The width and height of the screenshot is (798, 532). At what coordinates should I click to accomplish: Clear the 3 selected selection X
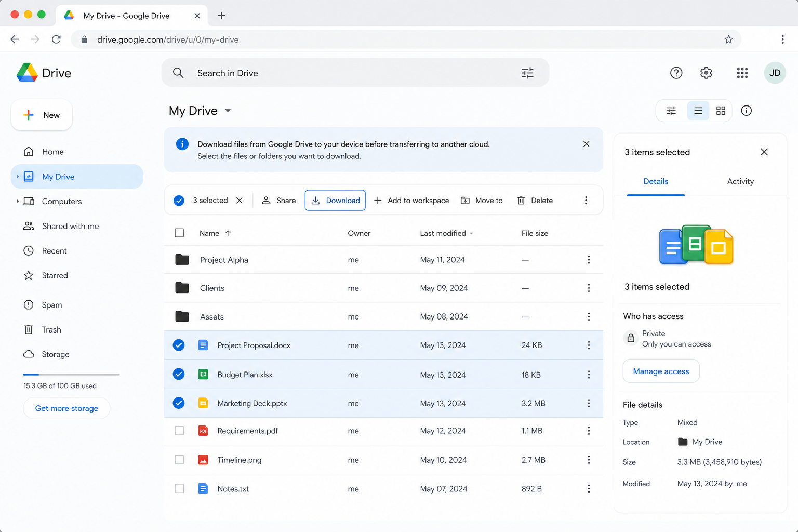coord(240,201)
